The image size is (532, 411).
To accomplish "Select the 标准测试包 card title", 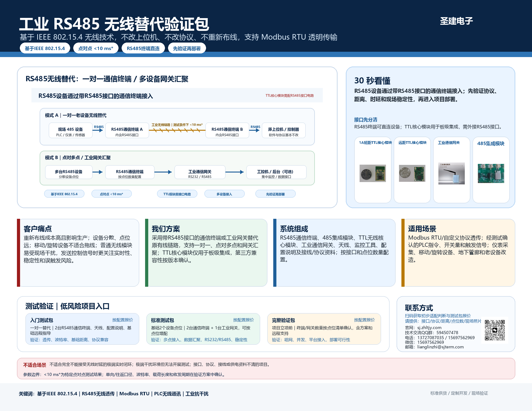I will coord(163,320).
